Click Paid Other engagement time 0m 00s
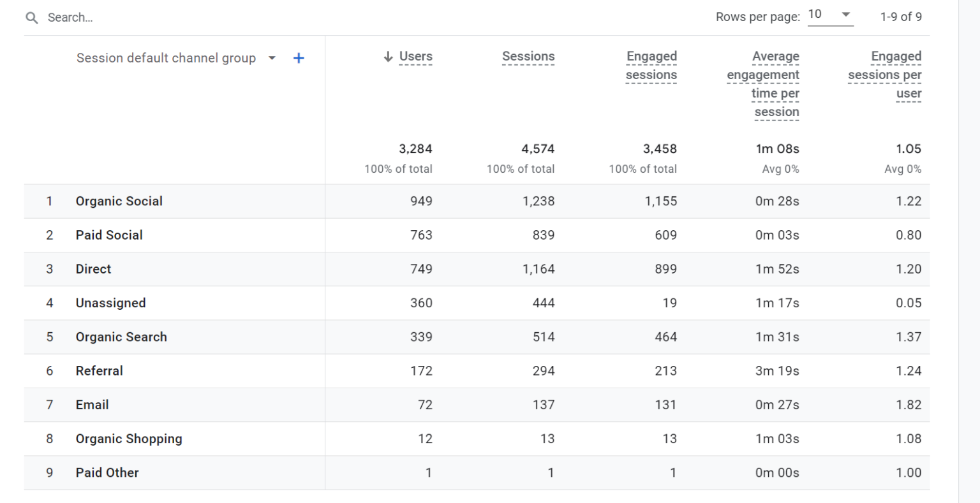980x503 pixels. click(777, 472)
